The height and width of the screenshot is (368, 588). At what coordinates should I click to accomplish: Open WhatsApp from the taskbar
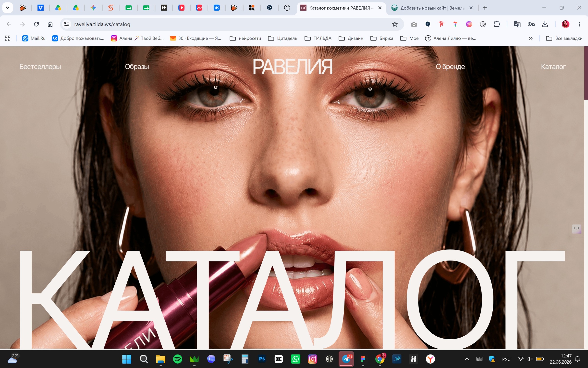click(295, 359)
